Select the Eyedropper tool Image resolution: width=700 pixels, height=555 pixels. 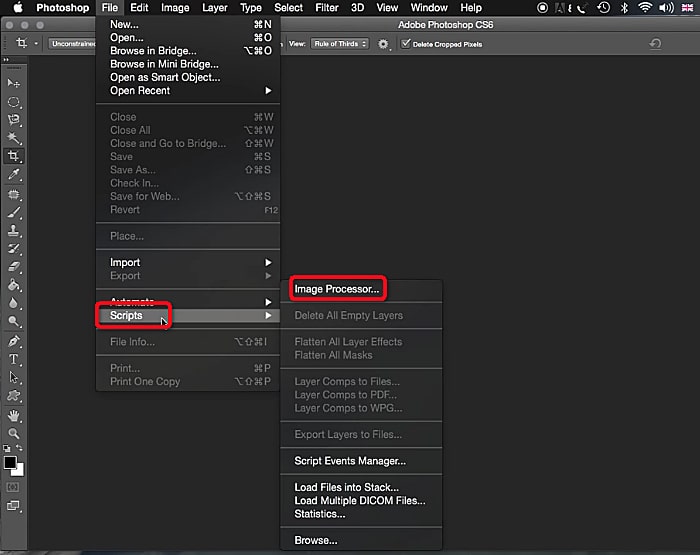pos(13,174)
